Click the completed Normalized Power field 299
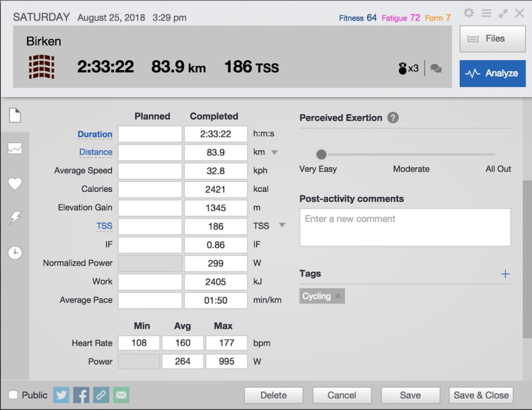This screenshot has width=532, height=410. (216, 263)
